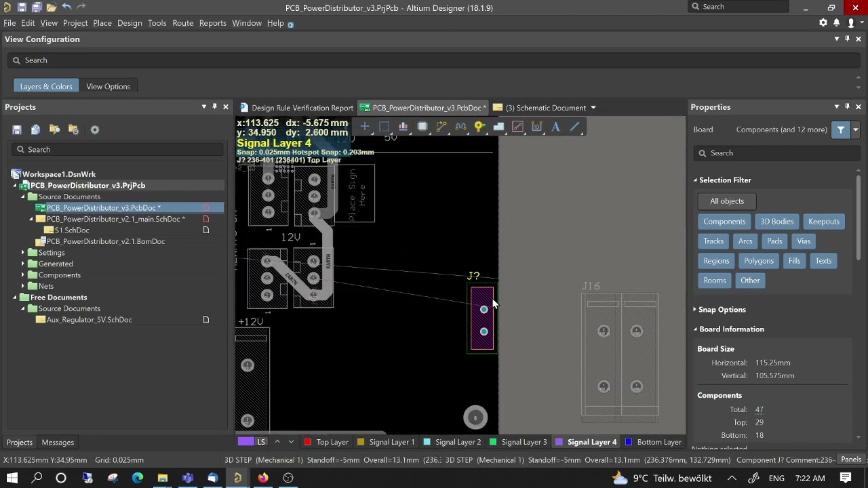This screenshot has width=868, height=488.
Task: Click the first save icon in Projects panel toolbar
Action: pos(17,129)
